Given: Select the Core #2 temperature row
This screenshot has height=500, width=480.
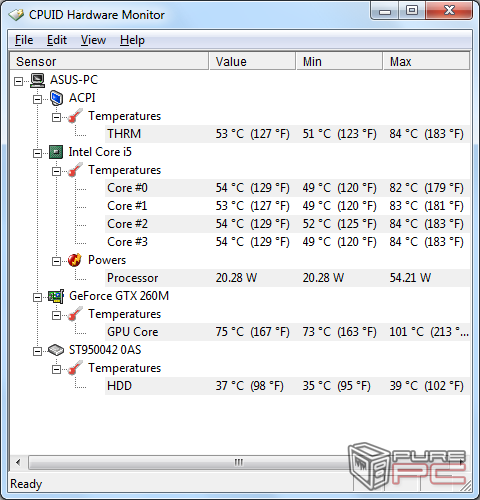Looking at the screenshot, I should coord(287,224).
